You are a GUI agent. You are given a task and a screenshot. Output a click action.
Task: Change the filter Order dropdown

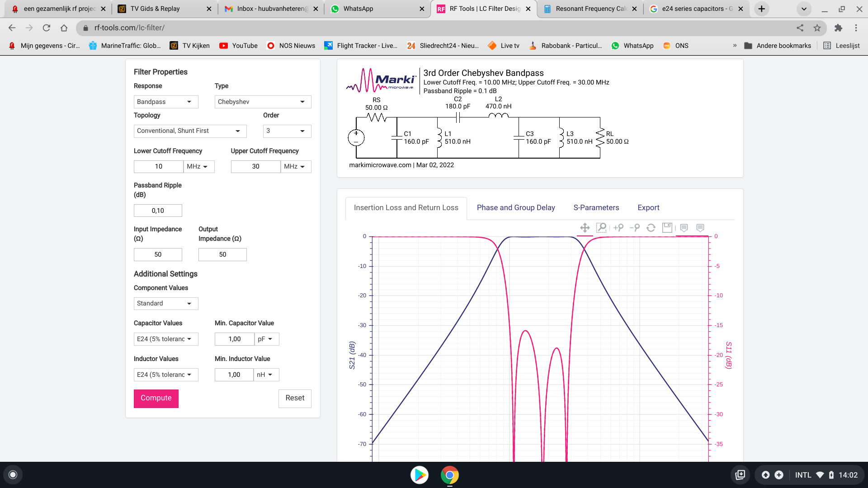[x=287, y=131]
